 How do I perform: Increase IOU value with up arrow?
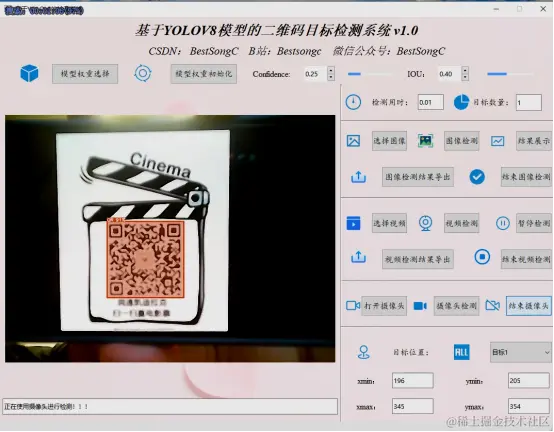[x=465, y=70]
